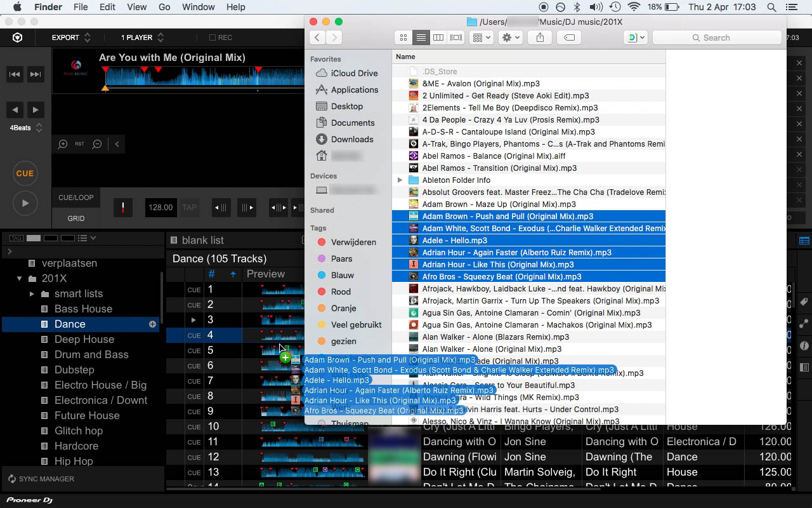The image size is (812, 508).
Task: Switch to the GRID tab
Action: (x=76, y=218)
